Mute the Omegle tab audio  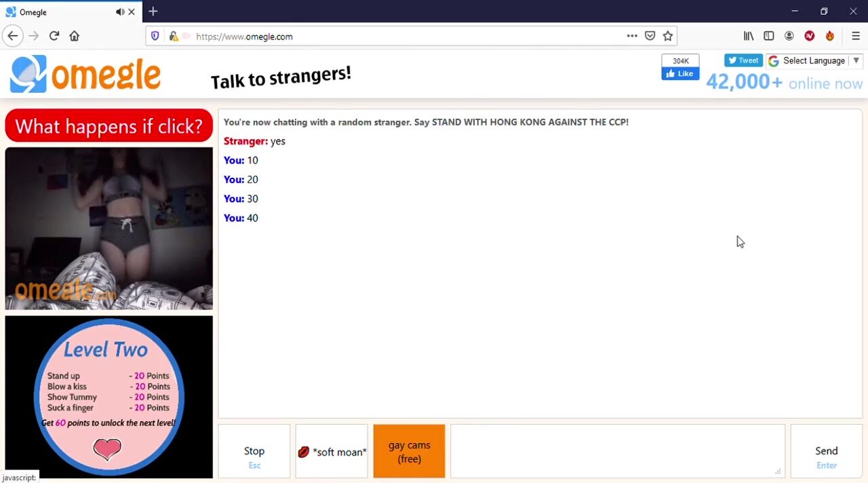(x=120, y=12)
